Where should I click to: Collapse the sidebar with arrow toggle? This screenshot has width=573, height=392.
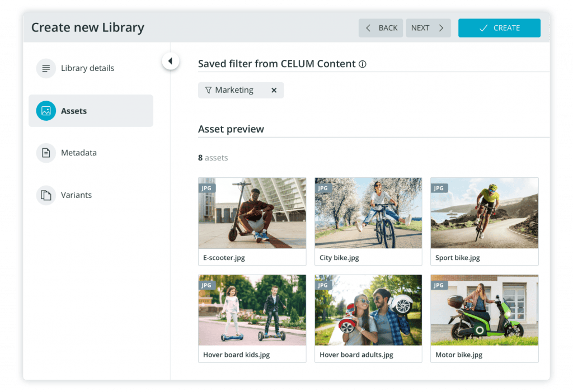coord(170,61)
